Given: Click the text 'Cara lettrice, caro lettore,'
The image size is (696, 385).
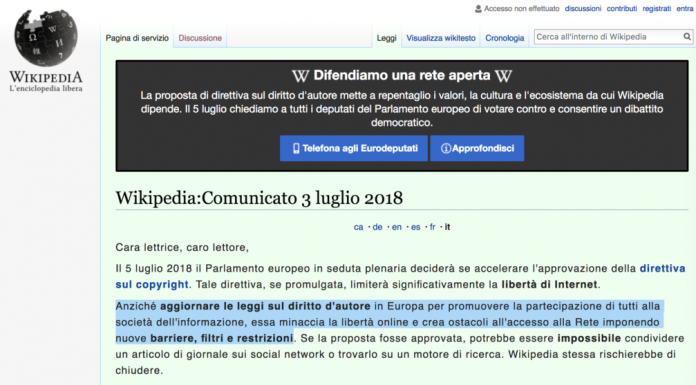Looking at the screenshot, I should point(182,247).
